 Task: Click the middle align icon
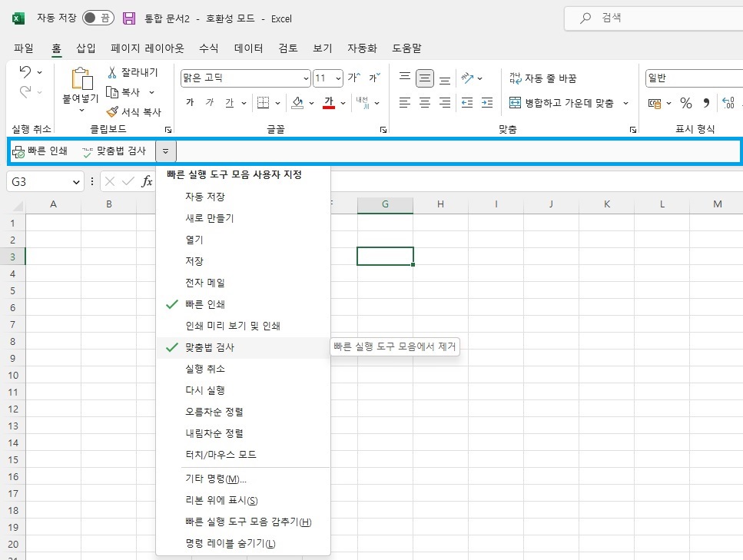425,78
